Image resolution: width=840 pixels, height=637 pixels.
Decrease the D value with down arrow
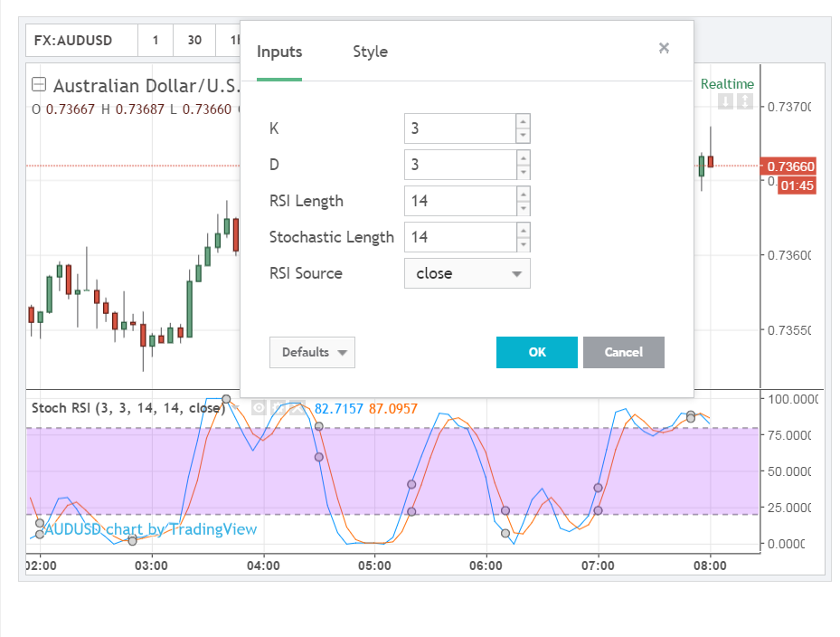(x=523, y=172)
